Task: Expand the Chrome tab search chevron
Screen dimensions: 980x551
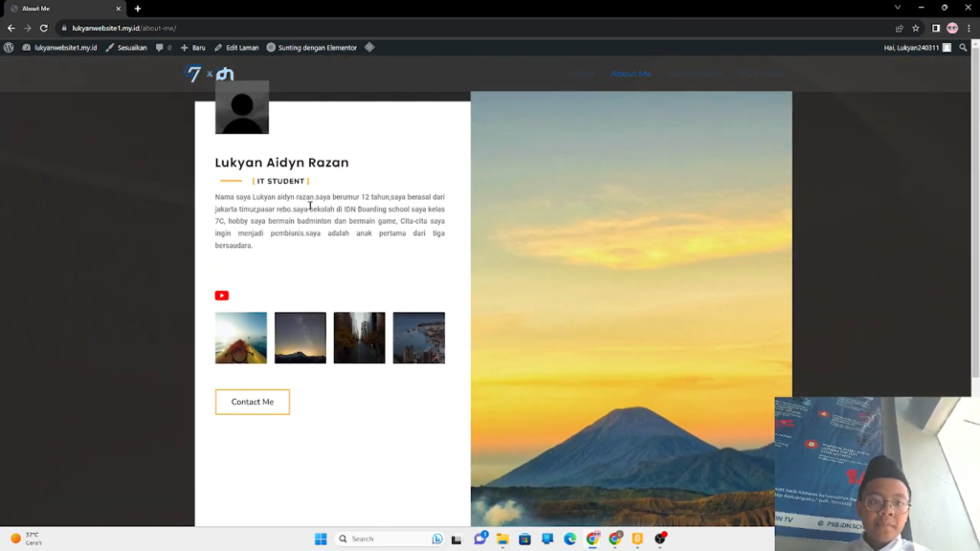Action: [x=897, y=8]
